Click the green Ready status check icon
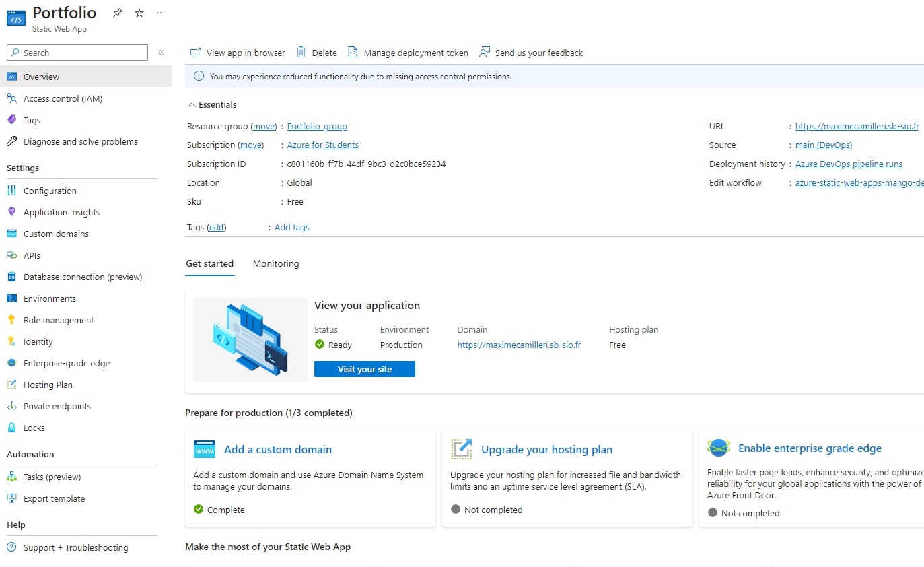This screenshot has width=924, height=567. [x=320, y=345]
